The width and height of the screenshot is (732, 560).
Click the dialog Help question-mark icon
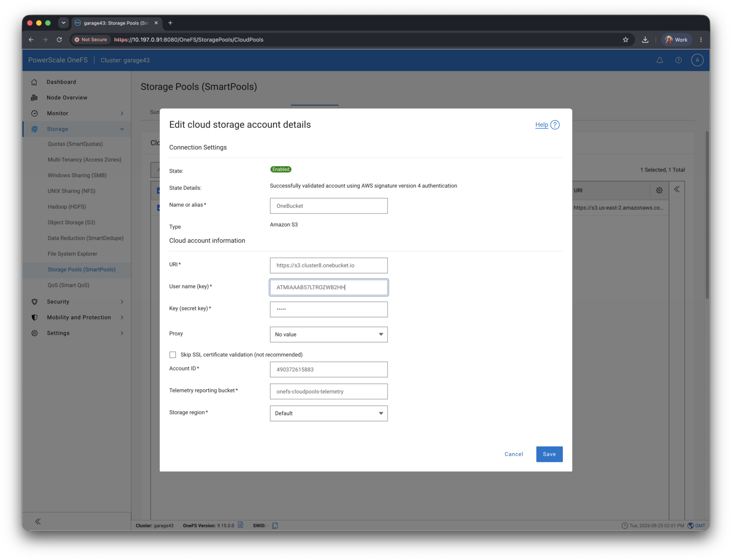555,125
